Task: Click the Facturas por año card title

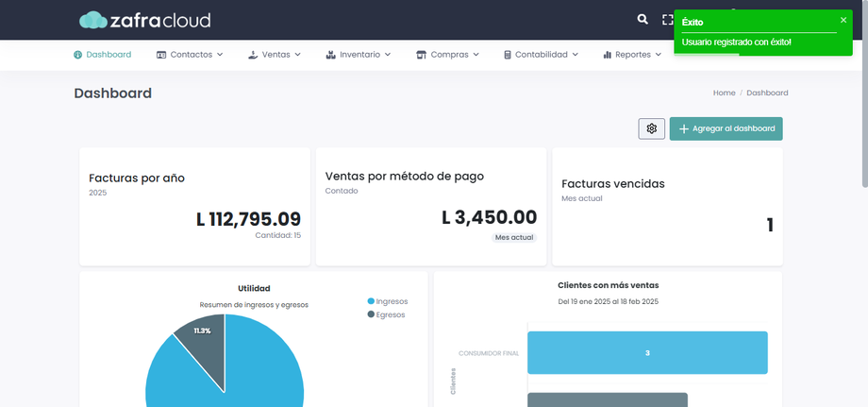Action: pos(137,178)
